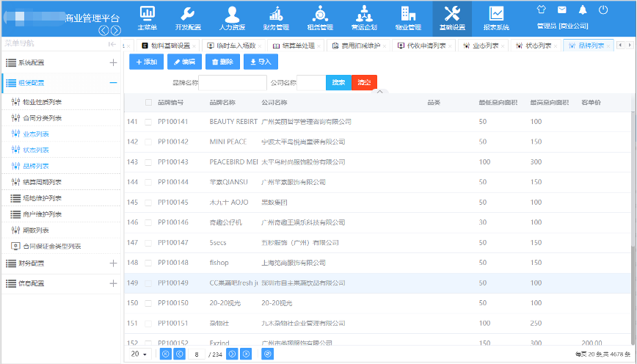Click the power logout icon
Viewport: 637px width, 364px height.
(603, 10)
